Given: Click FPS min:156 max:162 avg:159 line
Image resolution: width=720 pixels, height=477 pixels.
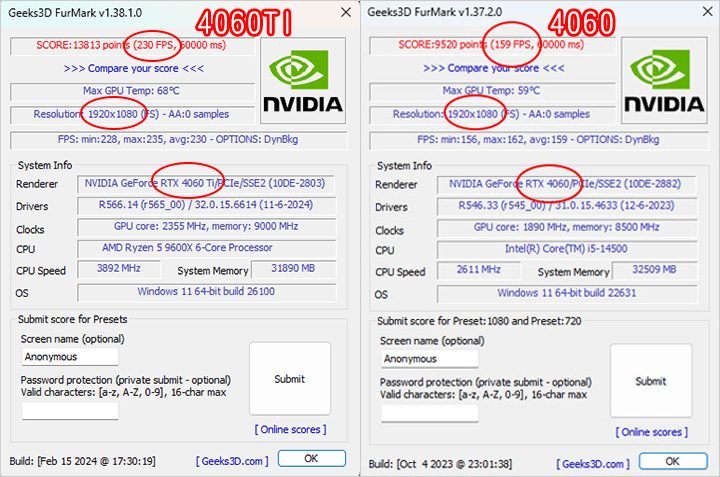Looking at the screenshot, I should pos(538,140).
